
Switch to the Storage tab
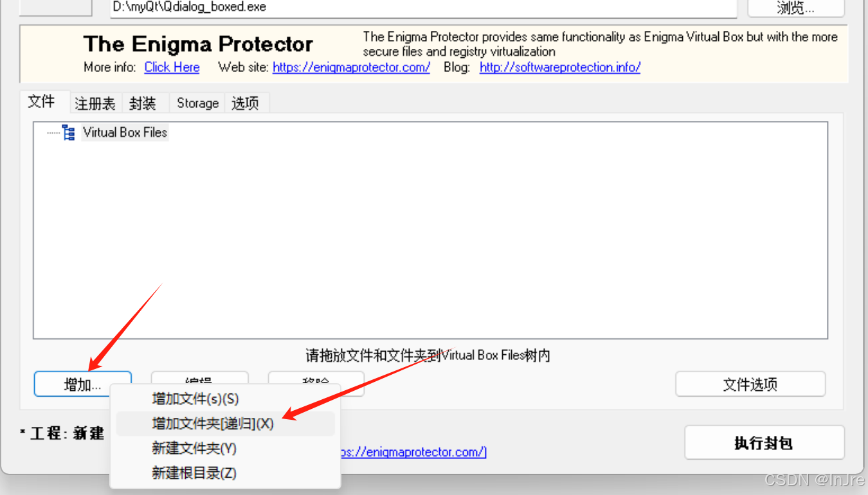(x=197, y=103)
